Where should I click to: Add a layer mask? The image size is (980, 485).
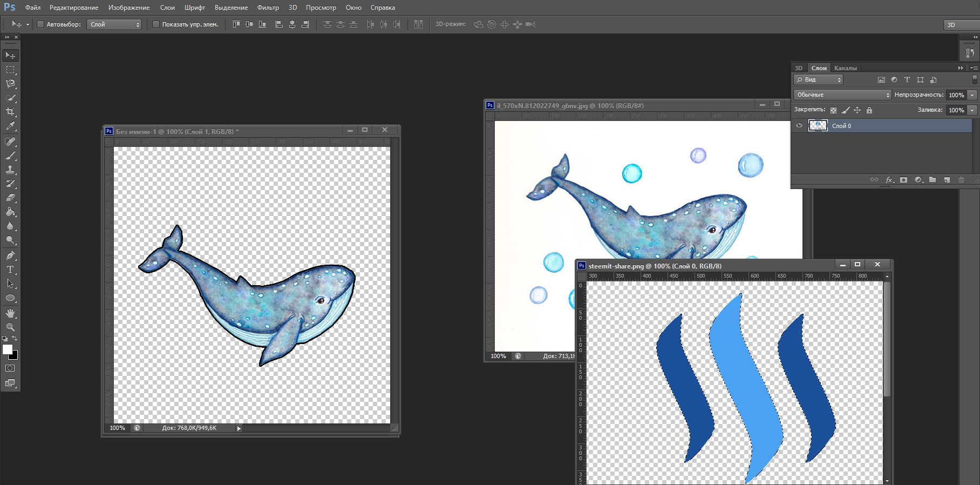coord(904,180)
